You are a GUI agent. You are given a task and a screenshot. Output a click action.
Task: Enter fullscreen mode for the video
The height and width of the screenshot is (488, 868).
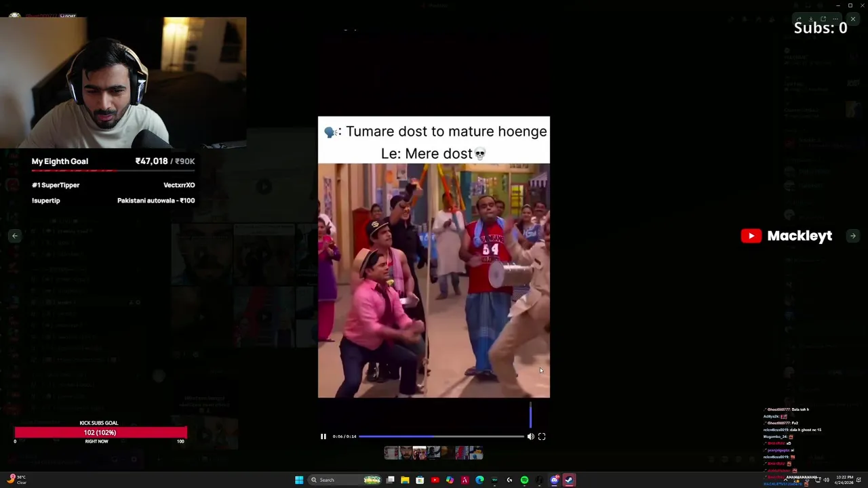point(542,436)
